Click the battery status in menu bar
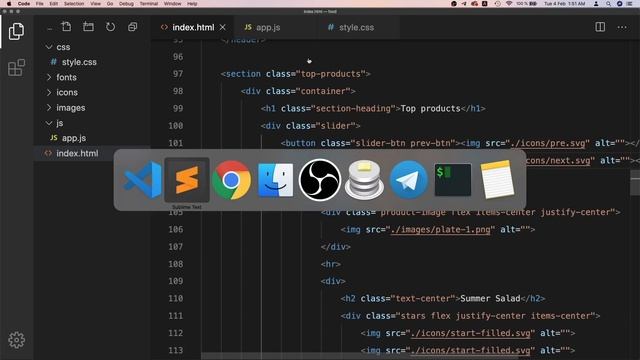This screenshot has width=640, height=360. click(x=527, y=4)
